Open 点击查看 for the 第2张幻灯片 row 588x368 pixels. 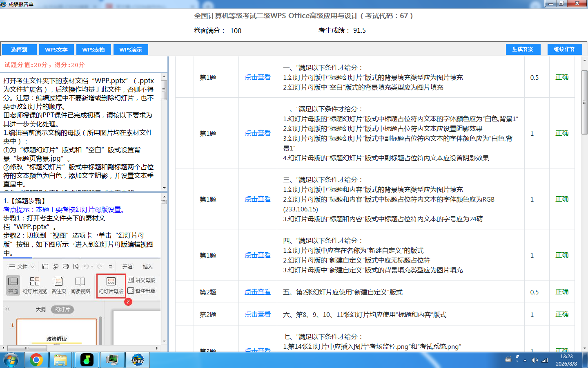[258, 292]
